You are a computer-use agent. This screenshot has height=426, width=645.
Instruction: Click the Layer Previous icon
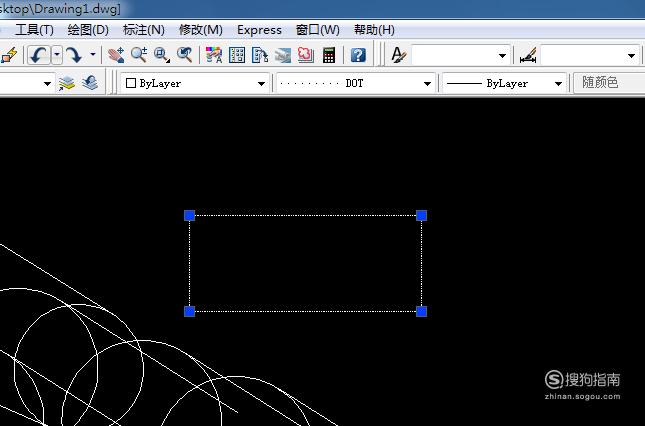(90, 83)
